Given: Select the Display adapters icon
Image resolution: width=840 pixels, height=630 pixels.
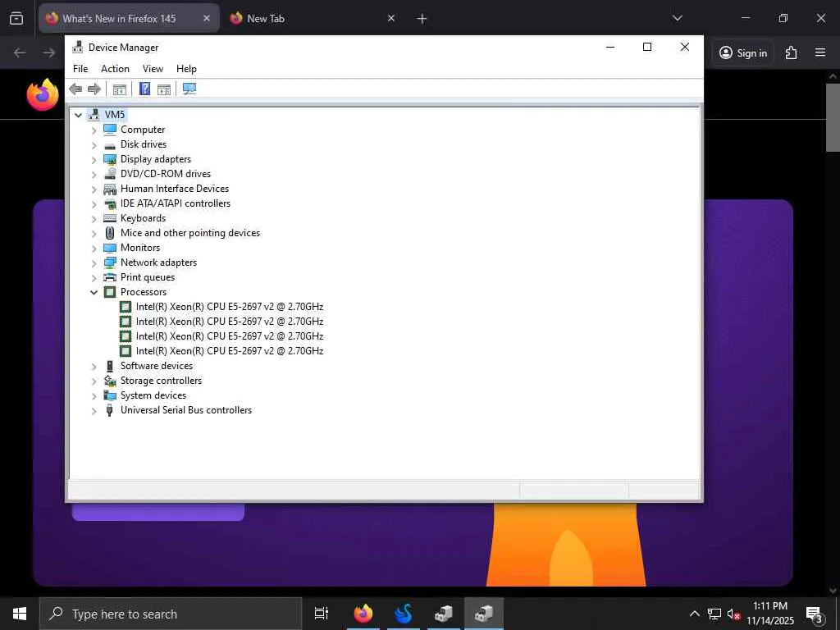Looking at the screenshot, I should click(110, 159).
